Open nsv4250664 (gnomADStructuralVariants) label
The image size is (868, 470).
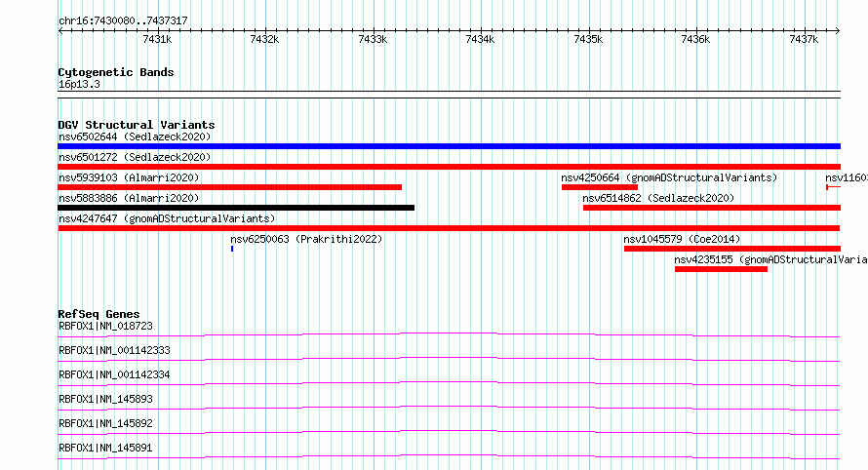[x=669, y=177]
